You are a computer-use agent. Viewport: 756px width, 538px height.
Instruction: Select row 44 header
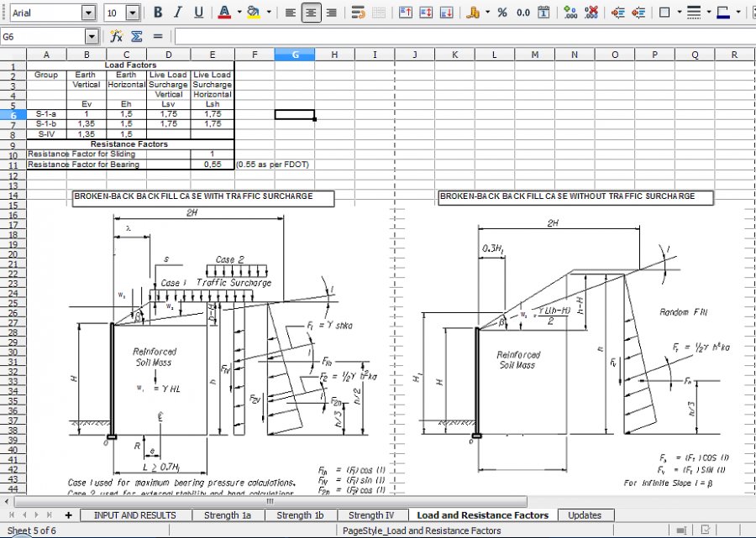click(x=13, y=488)
